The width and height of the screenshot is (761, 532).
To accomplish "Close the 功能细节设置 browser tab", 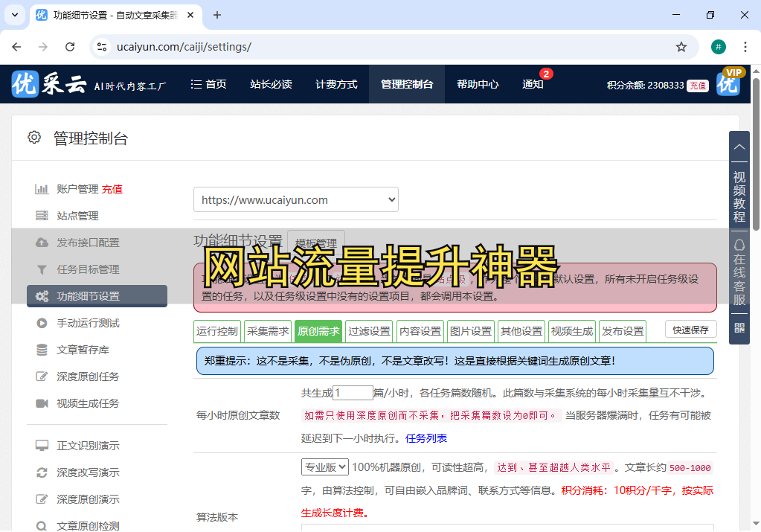I will [x=190, y=15].
